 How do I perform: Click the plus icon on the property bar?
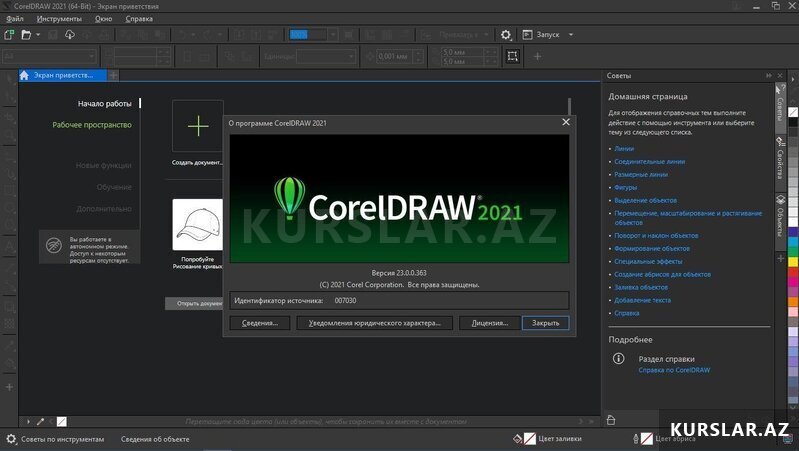tap(537, 56)
